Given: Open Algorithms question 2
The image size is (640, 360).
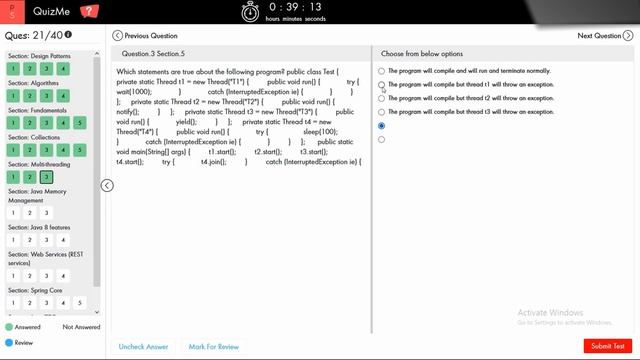Looking at the screenshot, I should (30, 96).
